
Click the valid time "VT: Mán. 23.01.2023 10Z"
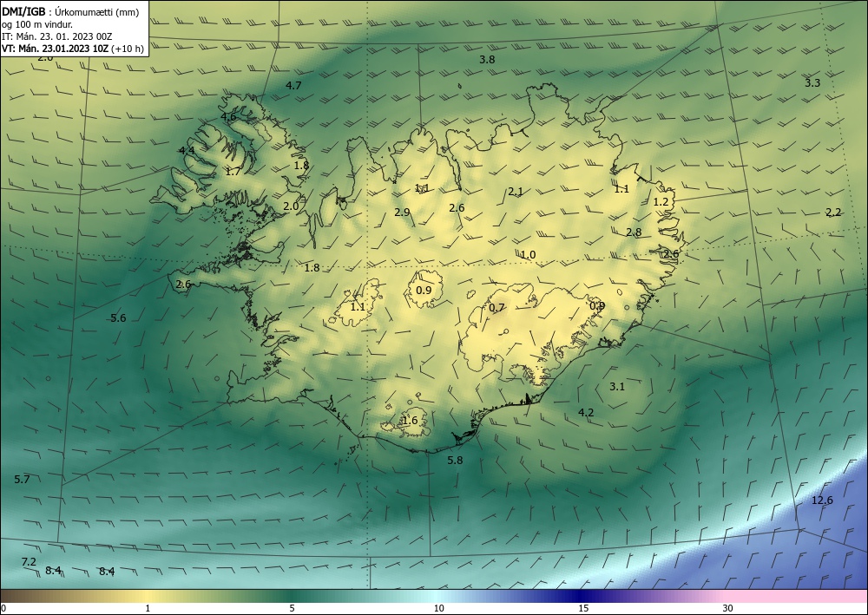tap(56, 49)
